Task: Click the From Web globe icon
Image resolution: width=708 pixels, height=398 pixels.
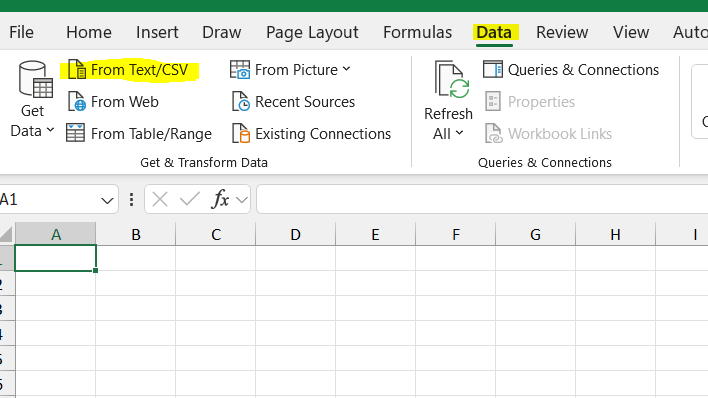Action: 77,102
